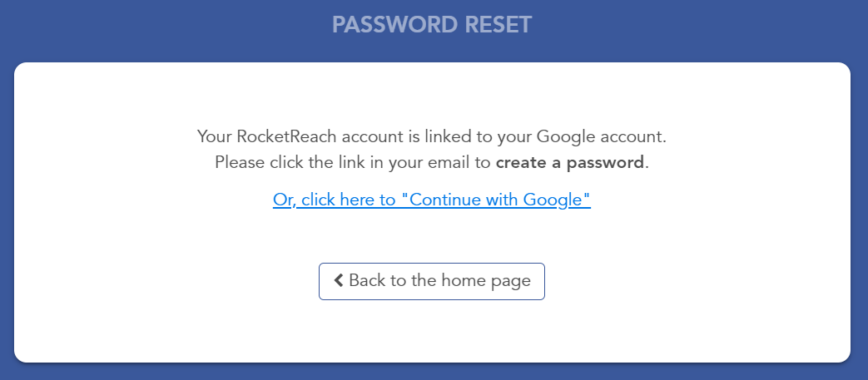Click the "Your RocketReach account is linked" sentence
Viewport: 868px width, 380px height.
click(431, 136)
